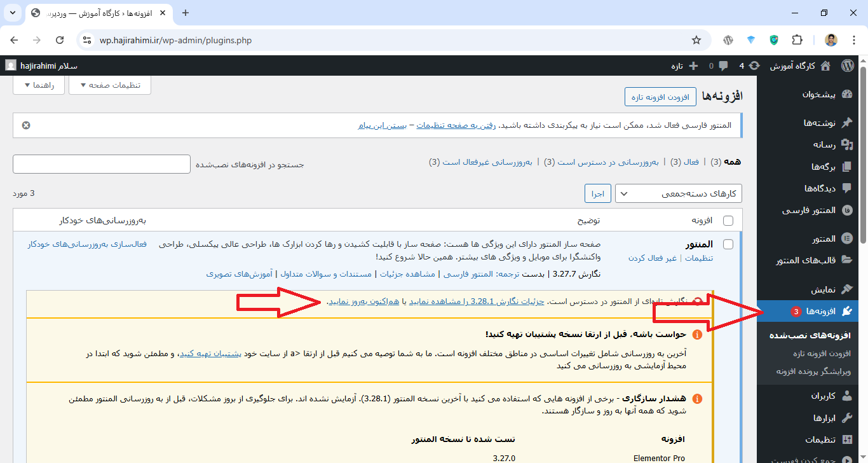This screenshot has height=463, width=868.
Task: Click تنظیمات link under المنتور plugin
Action: (x=699, y=258)
